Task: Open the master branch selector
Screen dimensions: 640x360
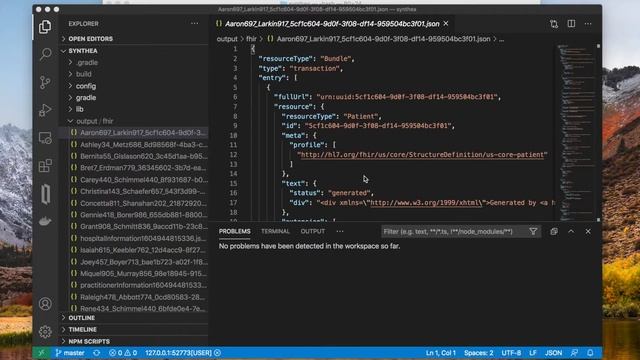Action: pyautogui.click(x=70, y=353)
